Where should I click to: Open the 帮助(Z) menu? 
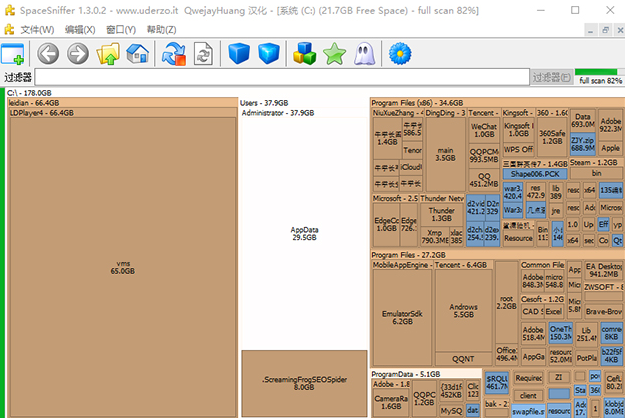[161, 29]
